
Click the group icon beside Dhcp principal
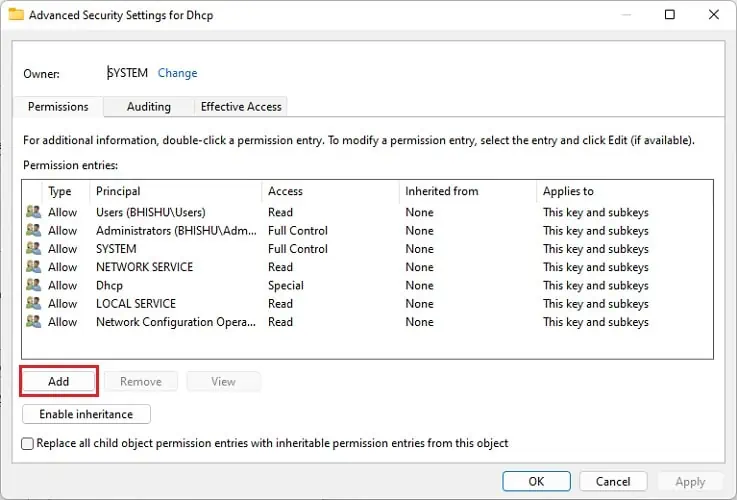[33, 285]
